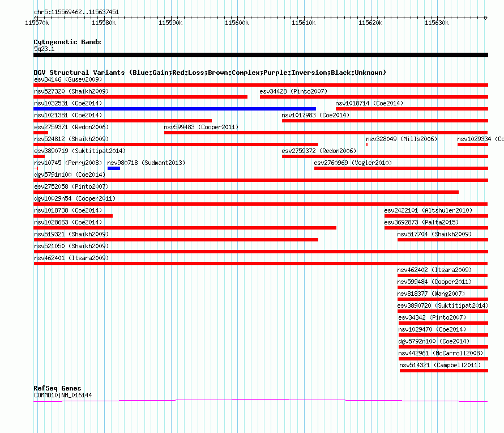Select nsv818377 (Wang2007) label

tap(431, 294)
